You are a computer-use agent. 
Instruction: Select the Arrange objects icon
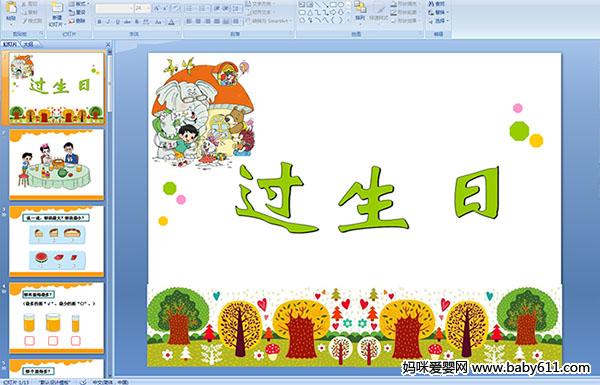click(360, 10)
